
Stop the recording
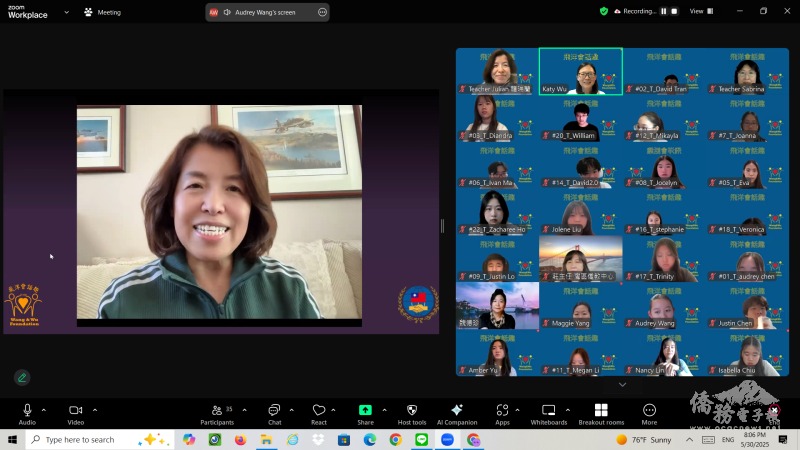point(673,11)
